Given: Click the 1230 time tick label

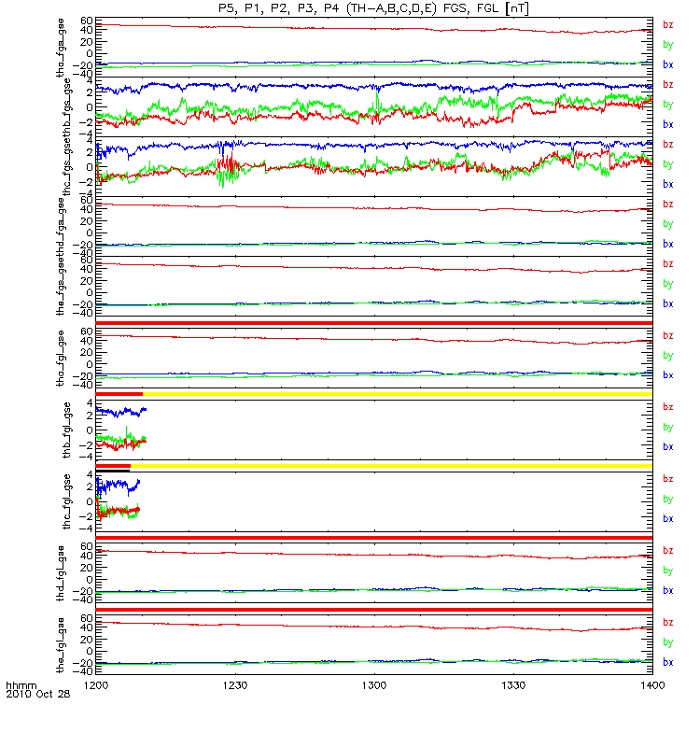Looking at the screenshot, I should pyautogui.click(x=235, y=685).
